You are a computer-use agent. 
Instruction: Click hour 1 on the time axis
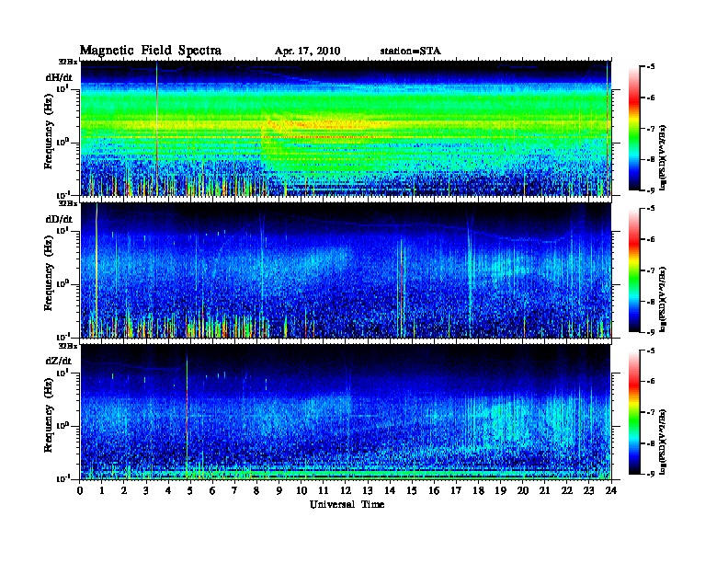click(102, 491)
